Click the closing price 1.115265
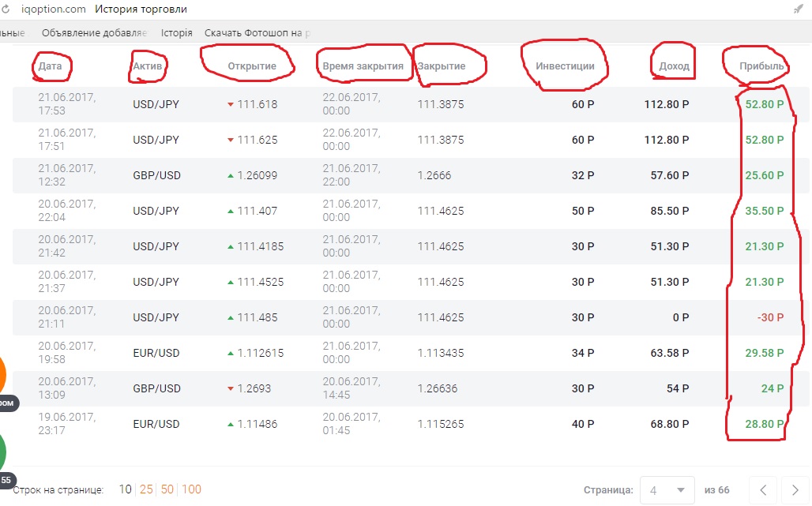Image resolution: width=812 pixels, height=506 pixels. click(x=441, y=424)
